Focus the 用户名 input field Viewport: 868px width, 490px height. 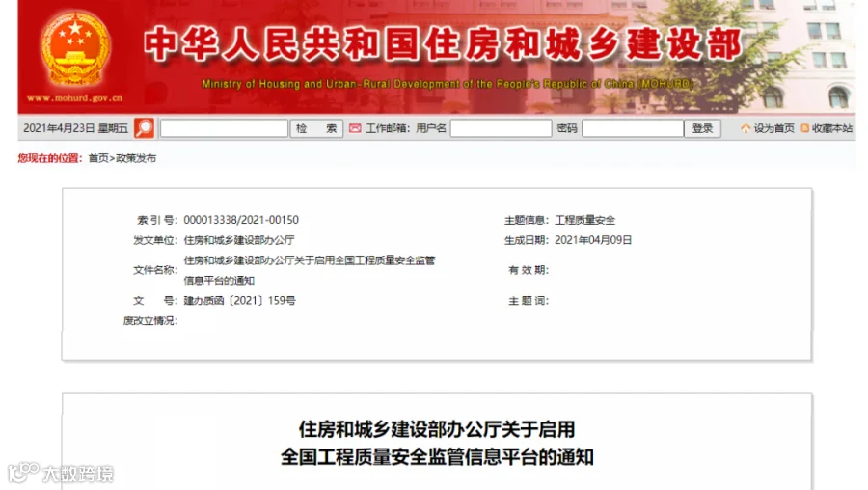(x=501, y=128)
